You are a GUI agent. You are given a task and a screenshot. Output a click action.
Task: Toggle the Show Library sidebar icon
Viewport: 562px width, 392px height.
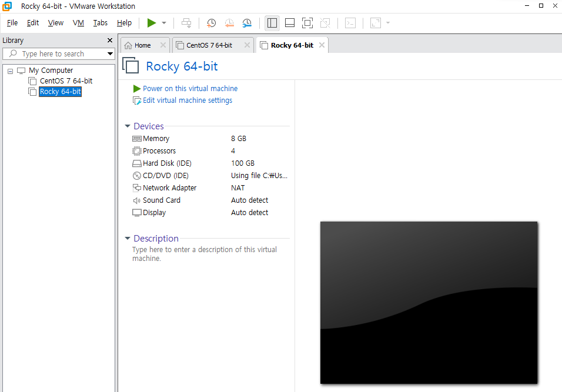[272, 23]
